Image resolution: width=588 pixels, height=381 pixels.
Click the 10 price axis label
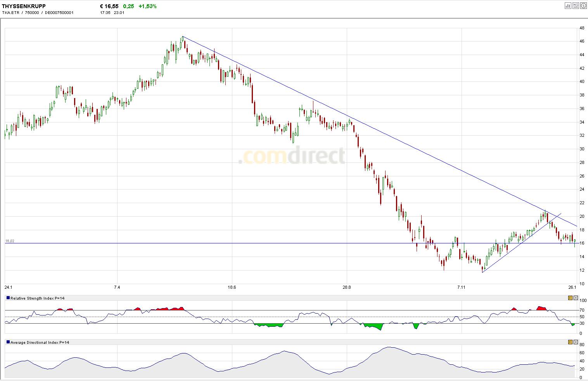point(582,284)
